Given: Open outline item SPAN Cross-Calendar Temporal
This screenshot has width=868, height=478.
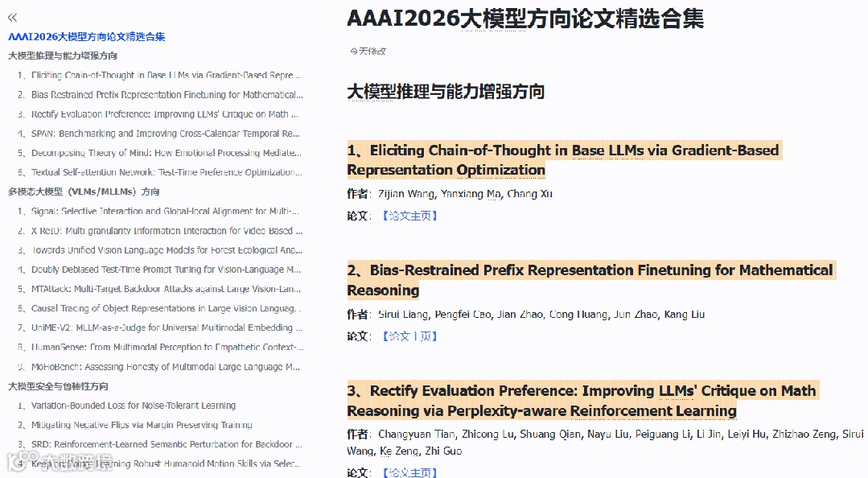Looking at the screenshot, I should pyautogui.click(x=158, y=134).
